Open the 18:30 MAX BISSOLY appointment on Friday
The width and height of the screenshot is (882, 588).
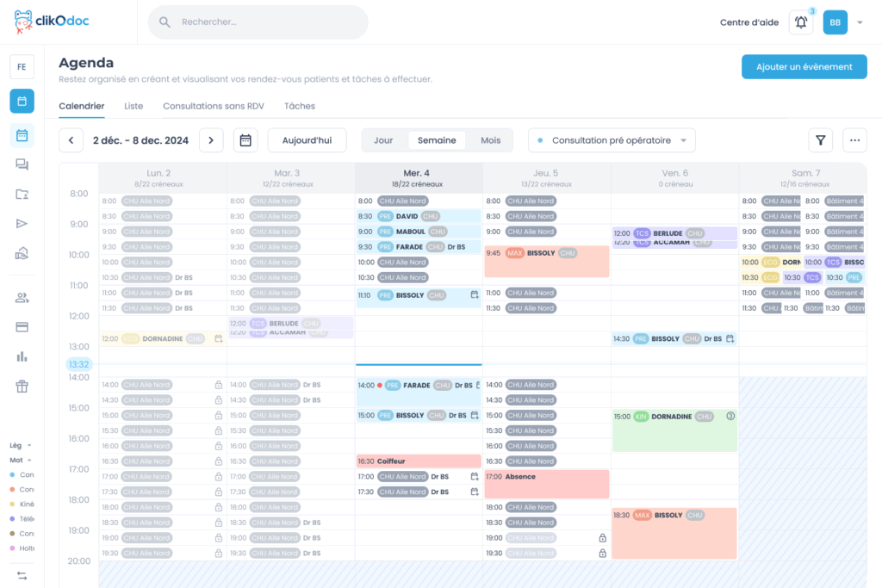click(x=674, y=534)
